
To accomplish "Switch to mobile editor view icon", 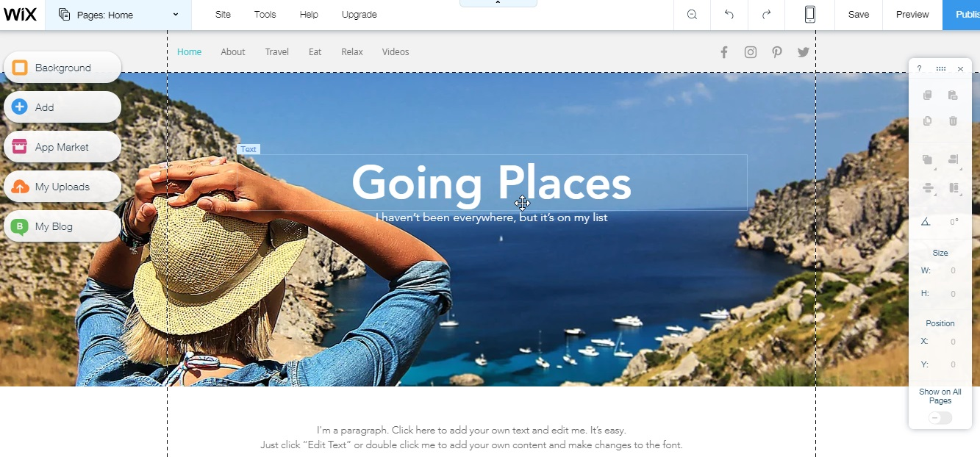I will [x=809, y=15].
